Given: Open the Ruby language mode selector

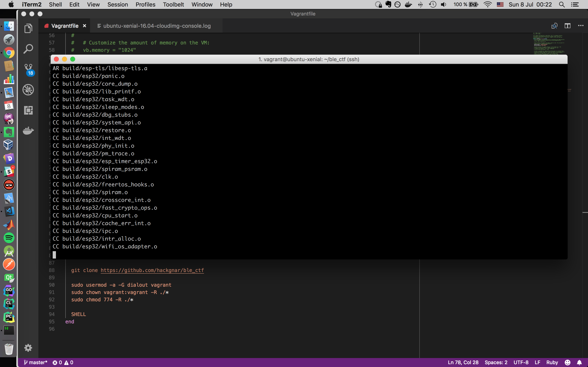Looking at the screenshot, I should tap(552, 362).
